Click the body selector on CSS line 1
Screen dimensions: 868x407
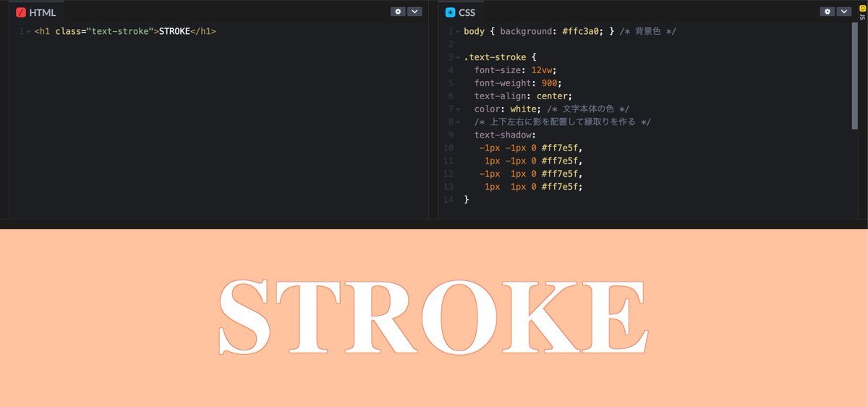(x=474, y=32)
